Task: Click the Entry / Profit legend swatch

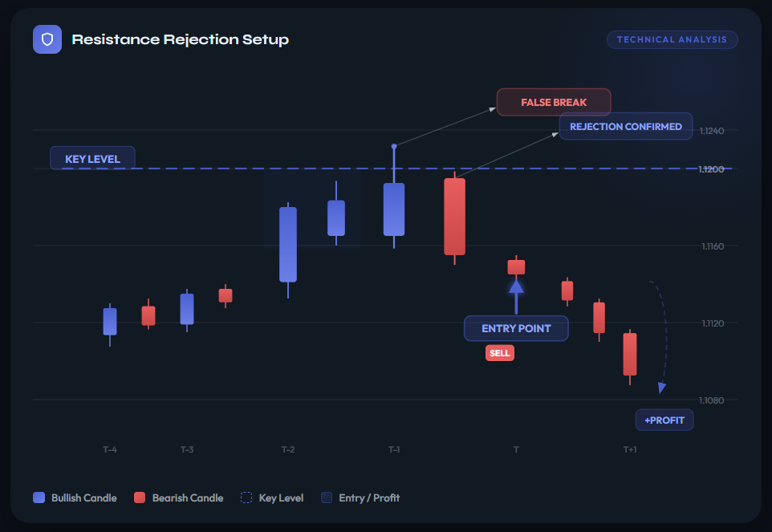Action: pyautogui.click(x=327, y=497)
